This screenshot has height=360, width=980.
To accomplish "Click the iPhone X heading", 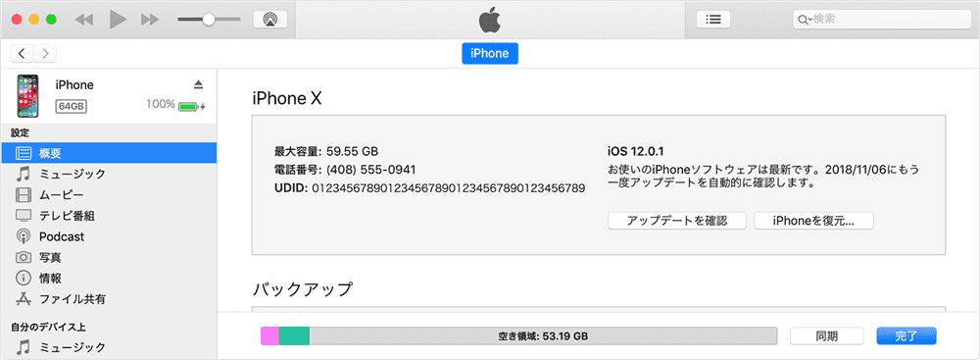I will point(287,98).
